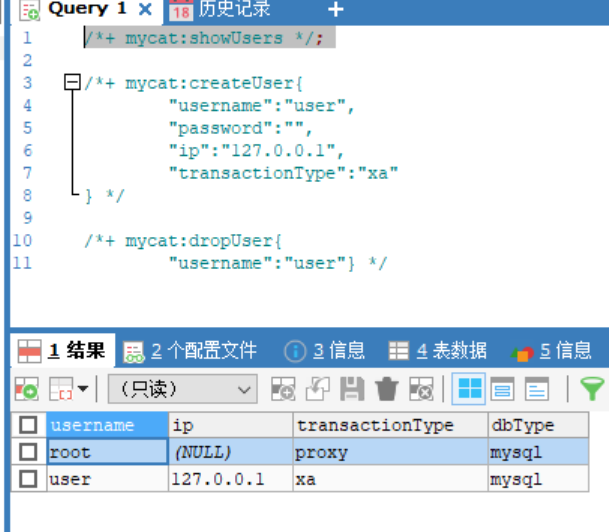This screenshot has width=609, height=532.
Task: Click the save changes floppy icon
Action: 352,389
